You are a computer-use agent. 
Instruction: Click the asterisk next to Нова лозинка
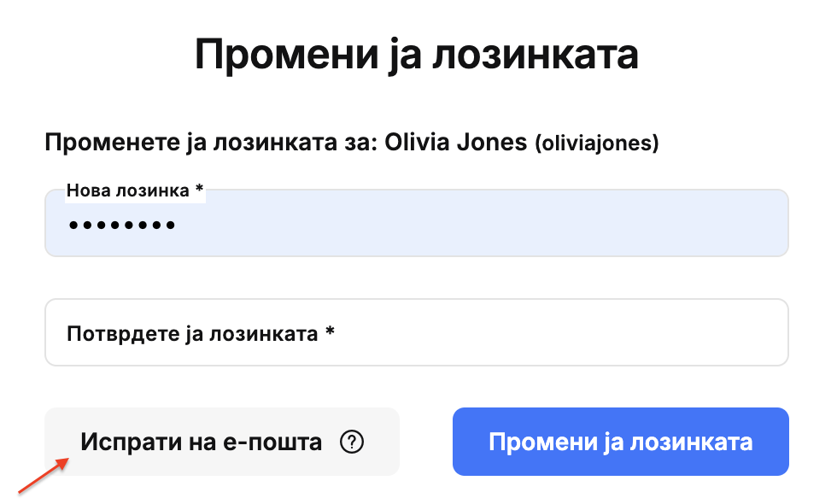tap(199, 189)
